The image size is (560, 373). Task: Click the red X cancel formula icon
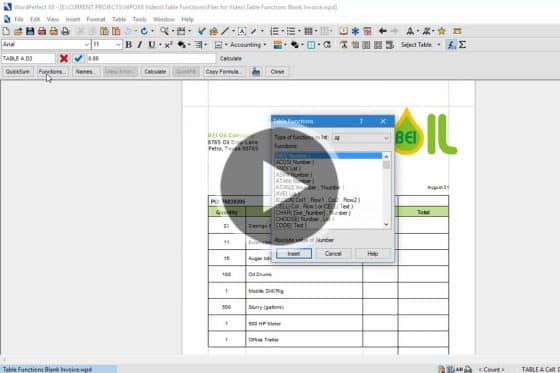64,58
